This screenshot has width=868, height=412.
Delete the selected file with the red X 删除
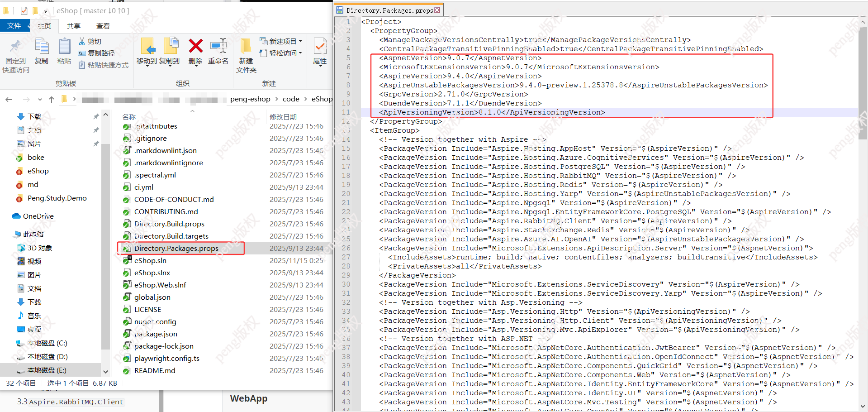pos(195,51)
